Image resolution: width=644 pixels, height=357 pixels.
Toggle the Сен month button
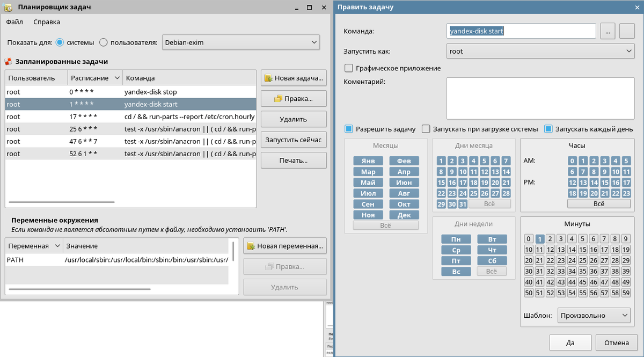click(368, 204)
